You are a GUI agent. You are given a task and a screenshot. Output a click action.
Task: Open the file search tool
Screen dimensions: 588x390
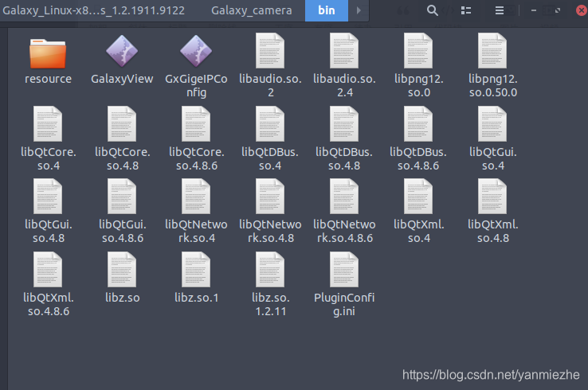point(433,10)
